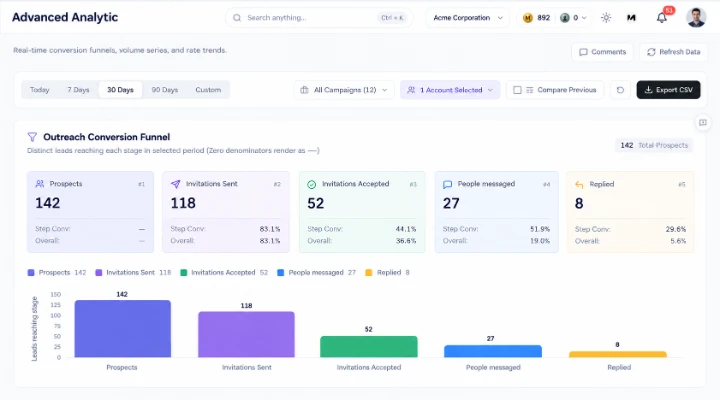
Task: Click the Prospects card value 142
Action: [x=48, y=203]
